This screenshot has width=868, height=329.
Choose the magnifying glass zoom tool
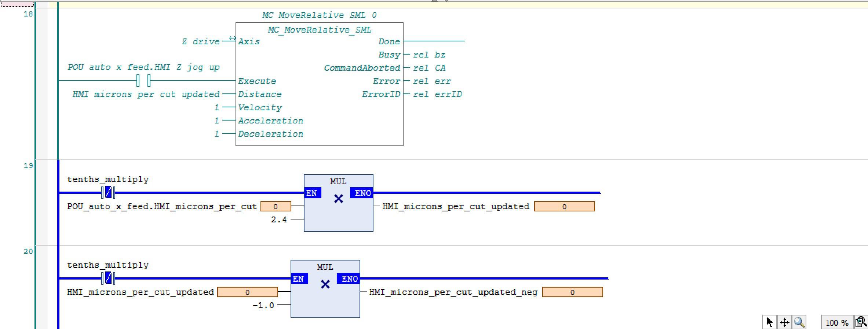tap(799, 322)
